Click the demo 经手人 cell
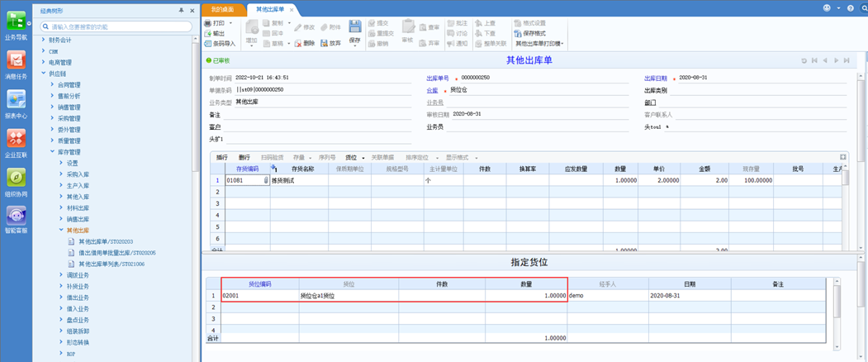Screen dimensions: 868x362 click(608, 296)
